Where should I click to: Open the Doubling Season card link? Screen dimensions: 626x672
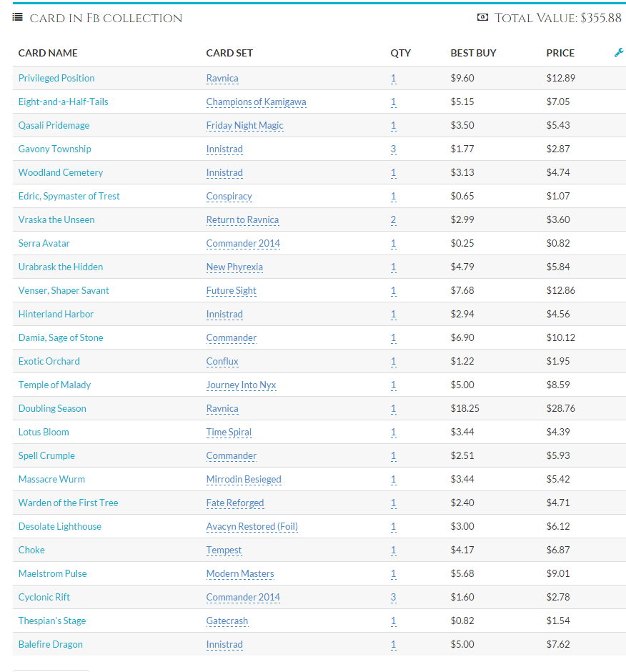[x=52, y=408]
